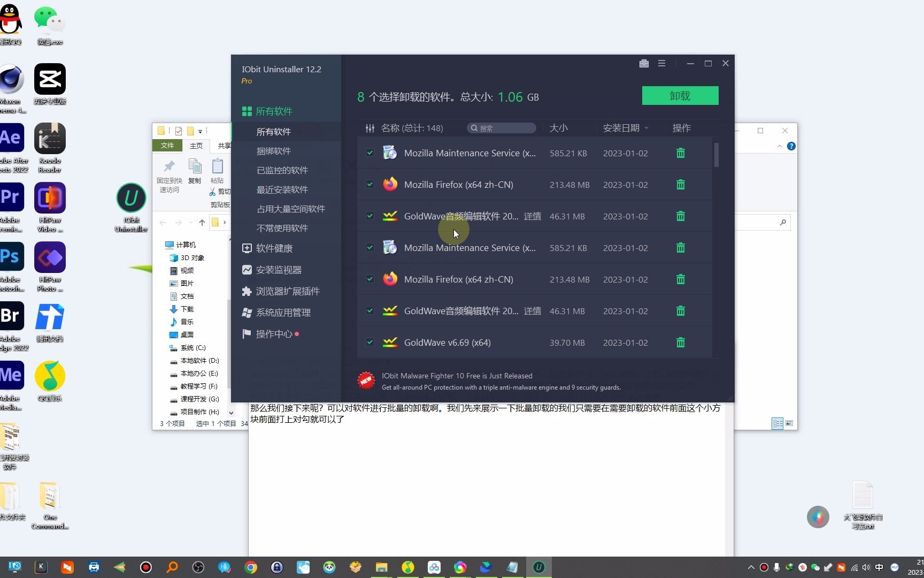
Task: Click the 搜索 search field in IObit
Action: (502, 128)
